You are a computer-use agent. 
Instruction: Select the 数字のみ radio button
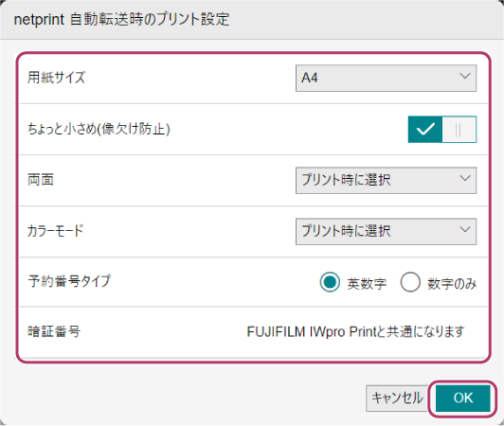point(410,282)
